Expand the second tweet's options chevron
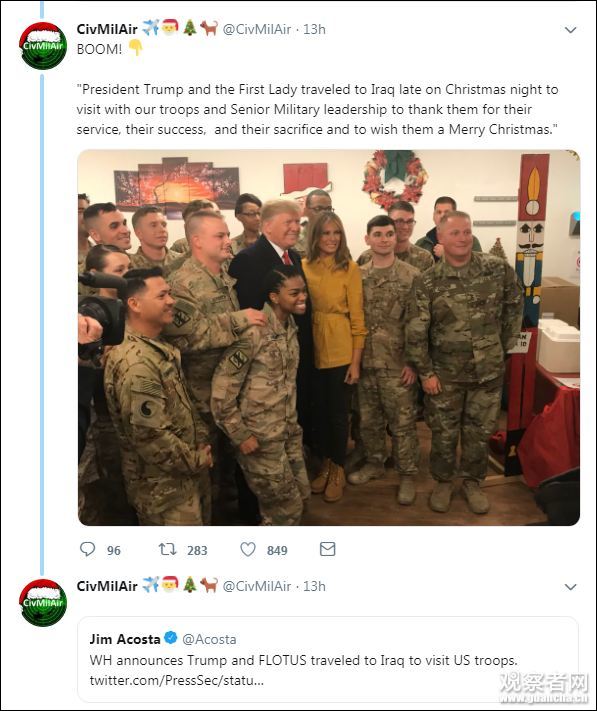This screenshot has height=711, width=597. coord(570,587)
